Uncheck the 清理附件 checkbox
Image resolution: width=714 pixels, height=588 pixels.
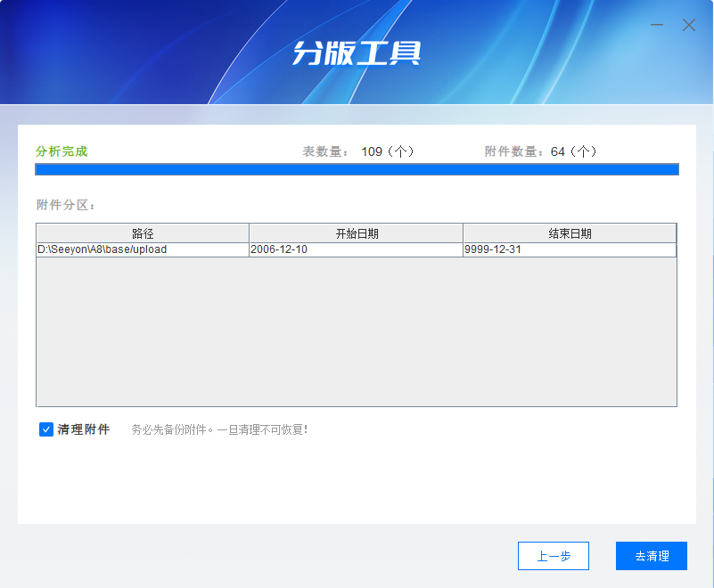coord(46,429)
